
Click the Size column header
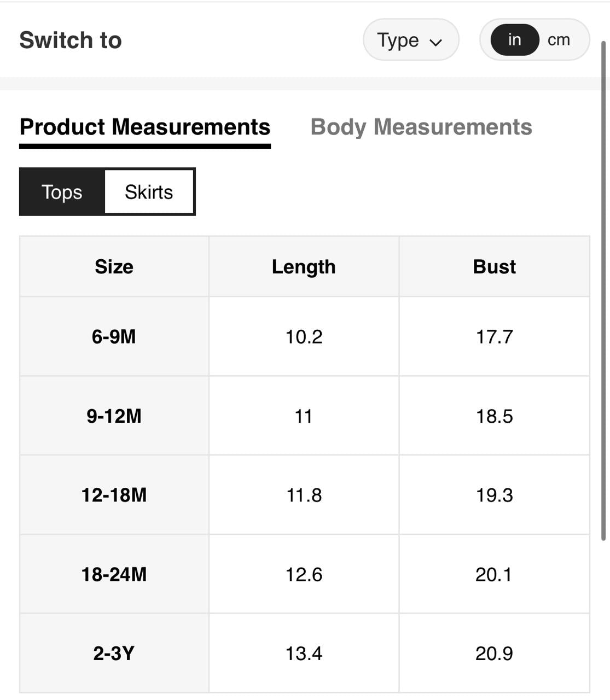114,267
